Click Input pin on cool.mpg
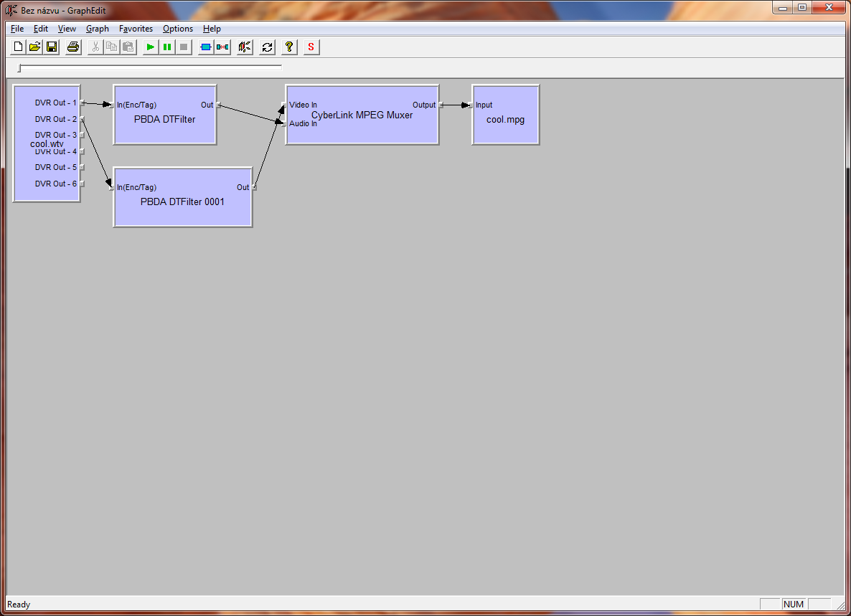 coord(471,105)
